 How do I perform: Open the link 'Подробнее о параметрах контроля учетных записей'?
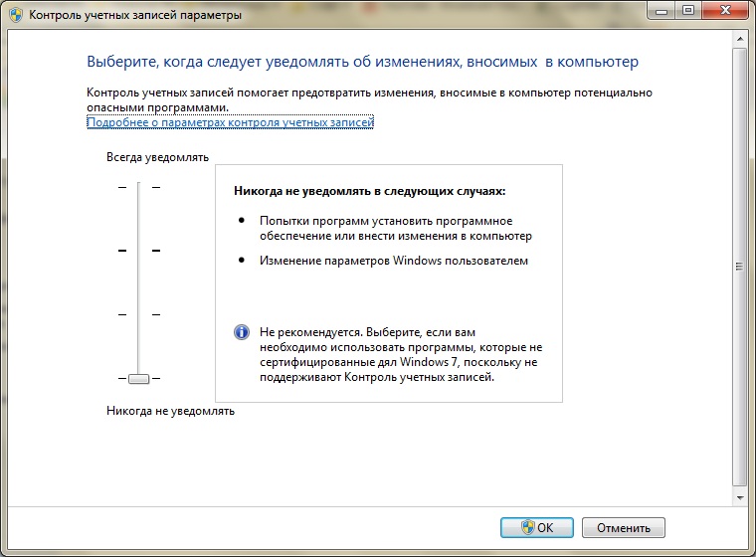click(231, 122)
